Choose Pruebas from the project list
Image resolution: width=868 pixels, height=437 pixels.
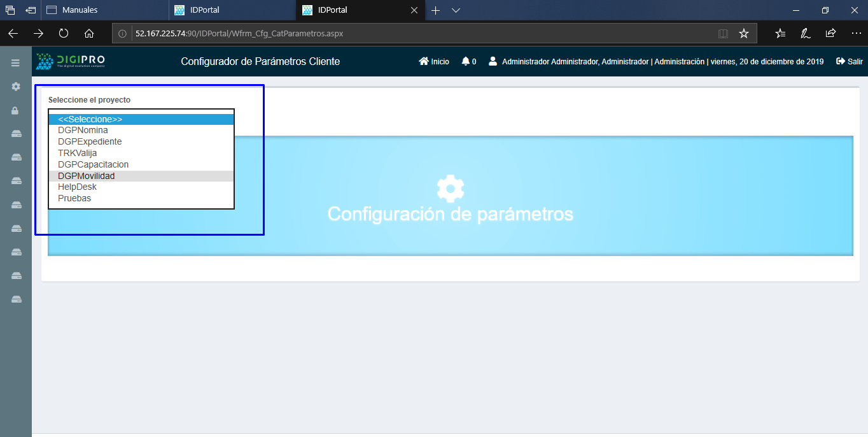(x=74, y=199)
